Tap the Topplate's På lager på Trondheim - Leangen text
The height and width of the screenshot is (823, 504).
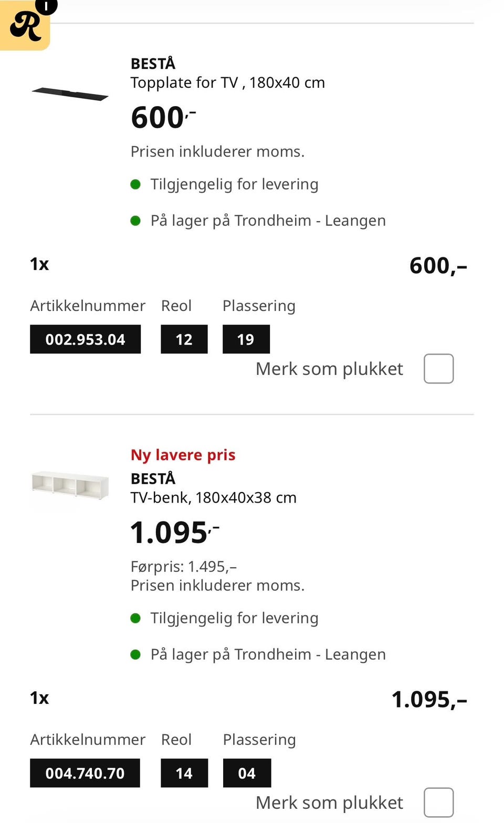coord(268,221)
